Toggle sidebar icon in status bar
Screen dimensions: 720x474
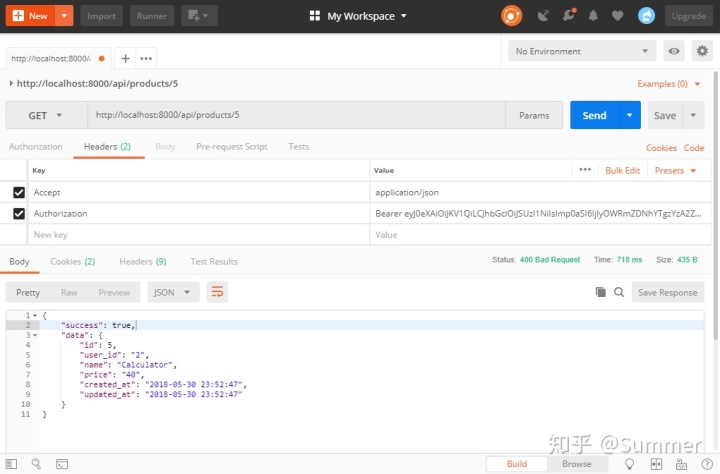click(x=11, y=464)
